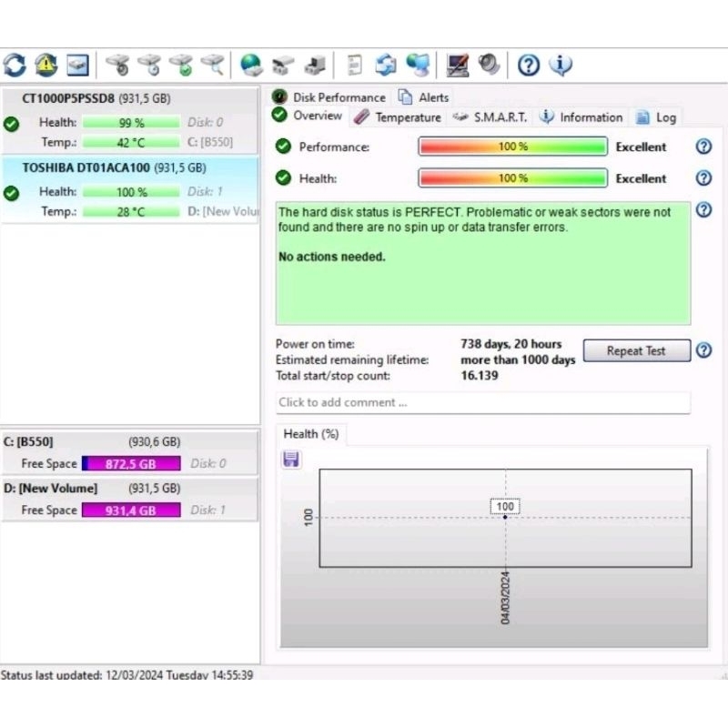Click the Health 100 % gradient bar in Overview
The image size is (728, 728).
[x=513, y=177]
